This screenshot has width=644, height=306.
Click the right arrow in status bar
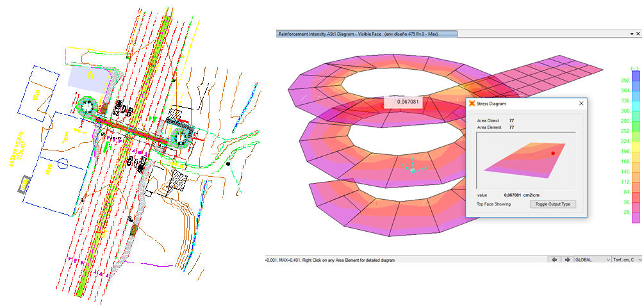[566, 260]
